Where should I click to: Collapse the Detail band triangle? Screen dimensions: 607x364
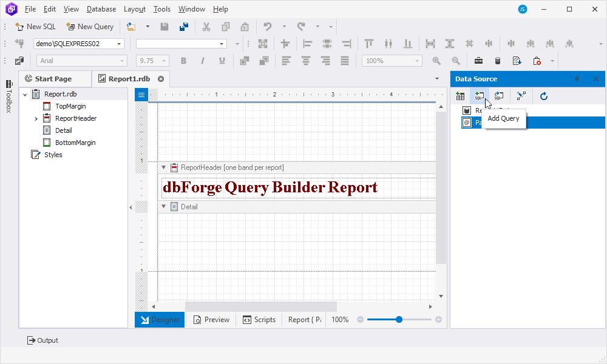(x=164, y=206)
